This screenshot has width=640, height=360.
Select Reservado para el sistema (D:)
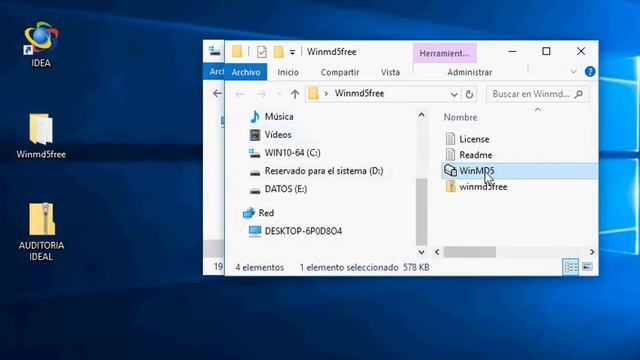click(x=324, y=171)
